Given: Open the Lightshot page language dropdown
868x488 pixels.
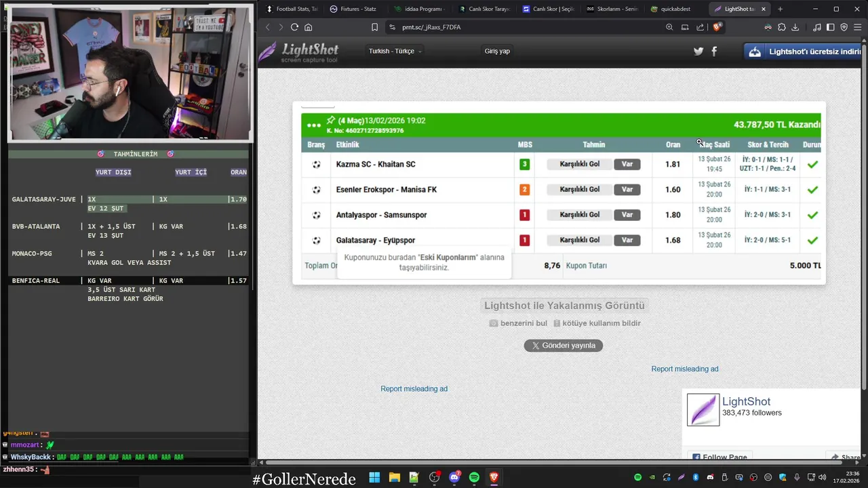Looking at the screenshot, I should [395, 52].
